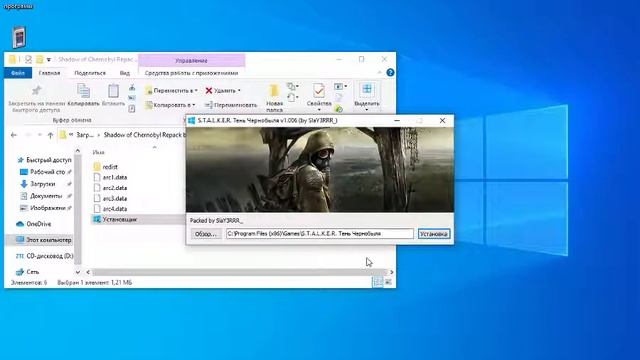Viewport: 640px width, 360px height.
Task: Minimize the S.T.A.L.K.E.R. installer window
Action: coord(397,120)
